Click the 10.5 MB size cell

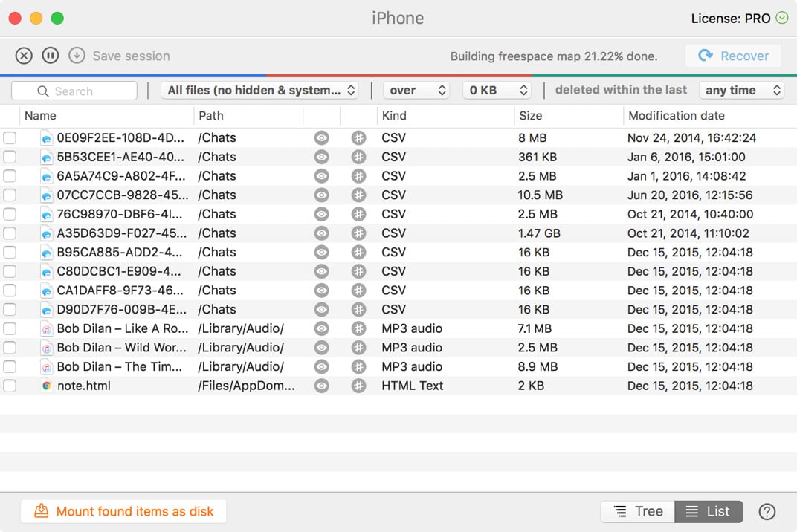(540, 195)
